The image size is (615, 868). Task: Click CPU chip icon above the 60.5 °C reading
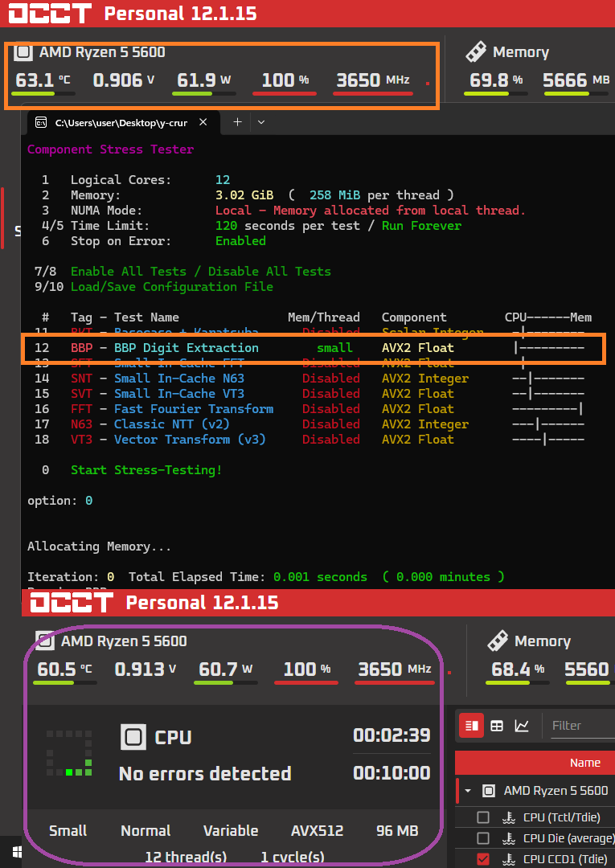click(x=44, y=641)
